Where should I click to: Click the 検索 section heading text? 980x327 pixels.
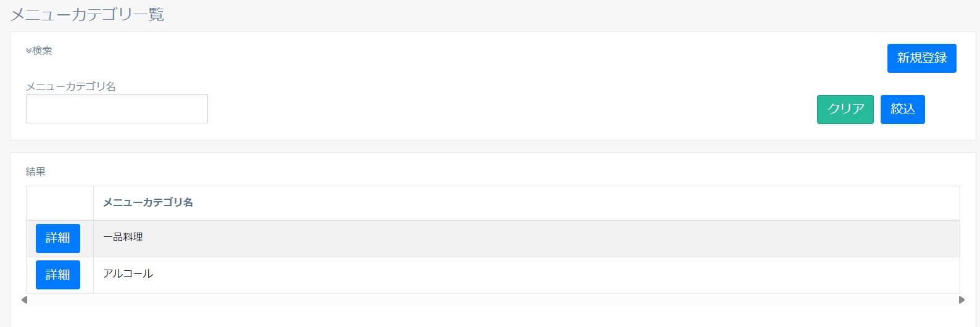point(43,51)
